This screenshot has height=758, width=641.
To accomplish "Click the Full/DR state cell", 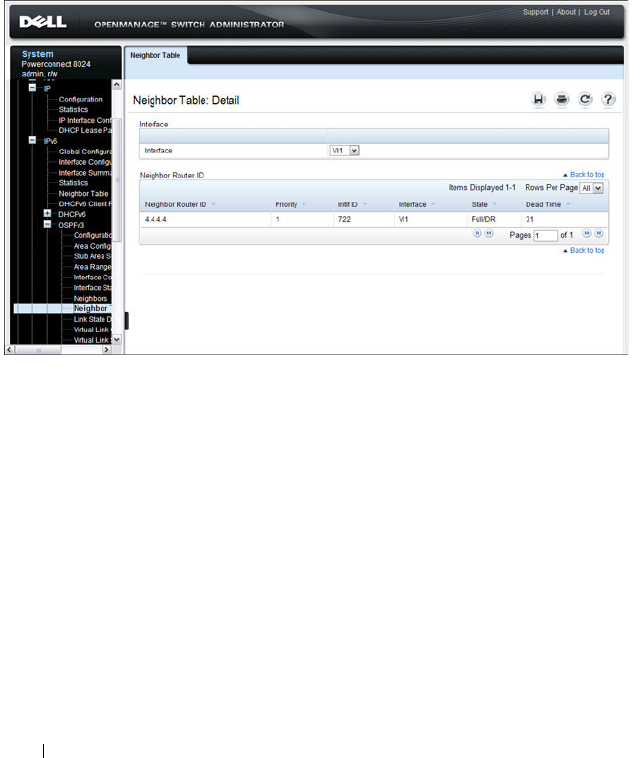I will (x=483, y=219).
